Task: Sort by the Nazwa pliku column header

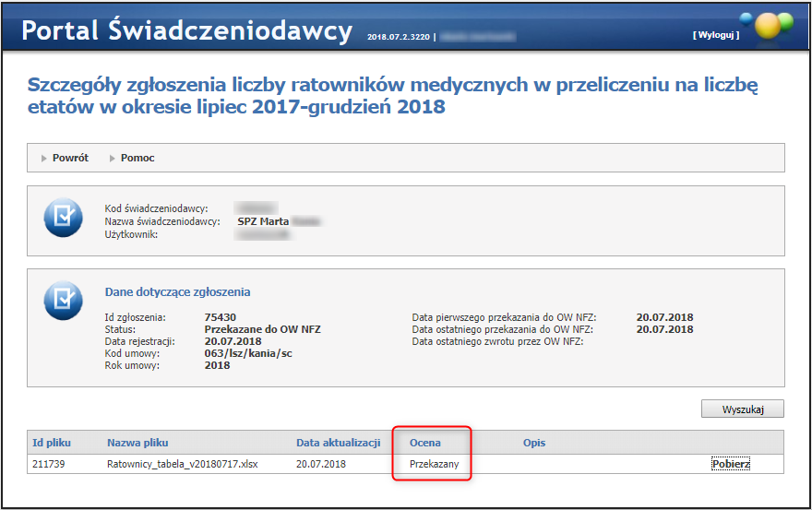Action: [137, 443]
